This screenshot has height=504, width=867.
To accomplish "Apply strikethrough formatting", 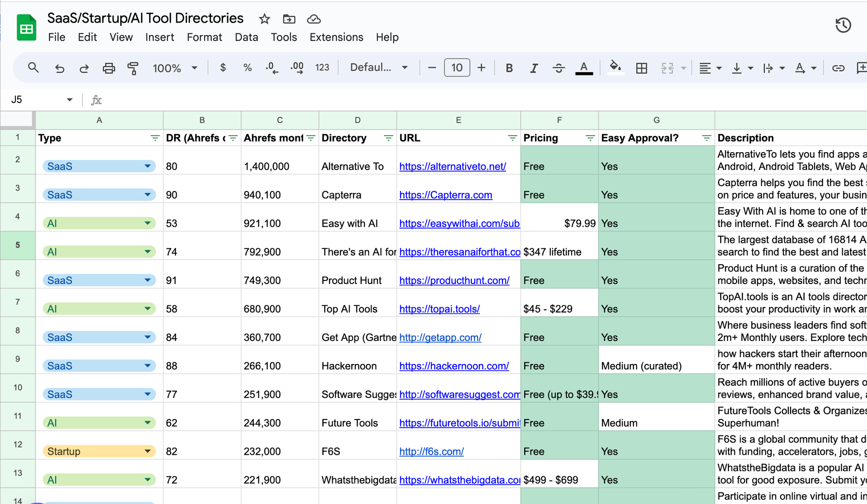I will coord(559,68).
